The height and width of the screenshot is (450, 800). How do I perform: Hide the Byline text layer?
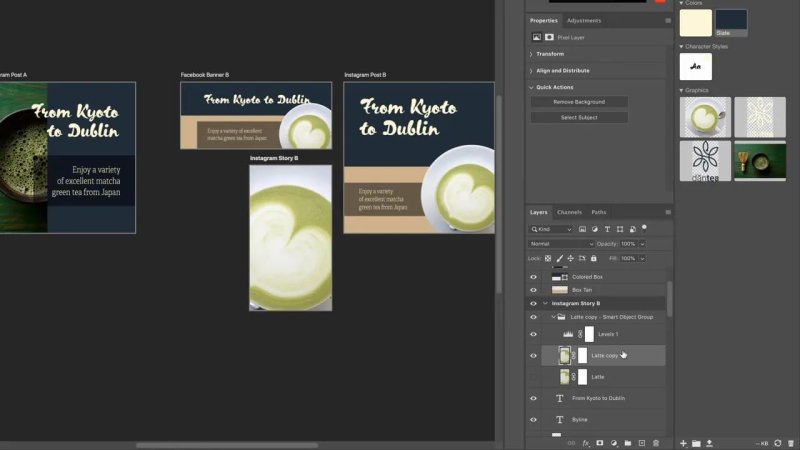(533, 420)
